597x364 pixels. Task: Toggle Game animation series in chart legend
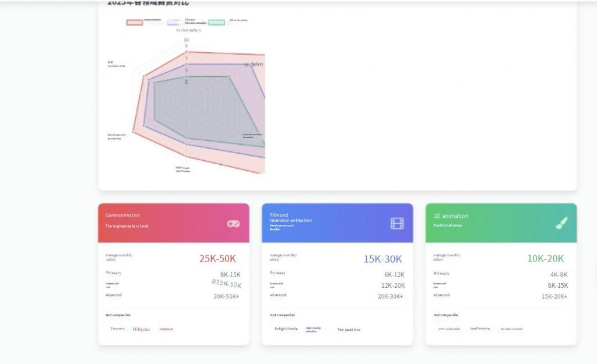(x=135, y=22)
